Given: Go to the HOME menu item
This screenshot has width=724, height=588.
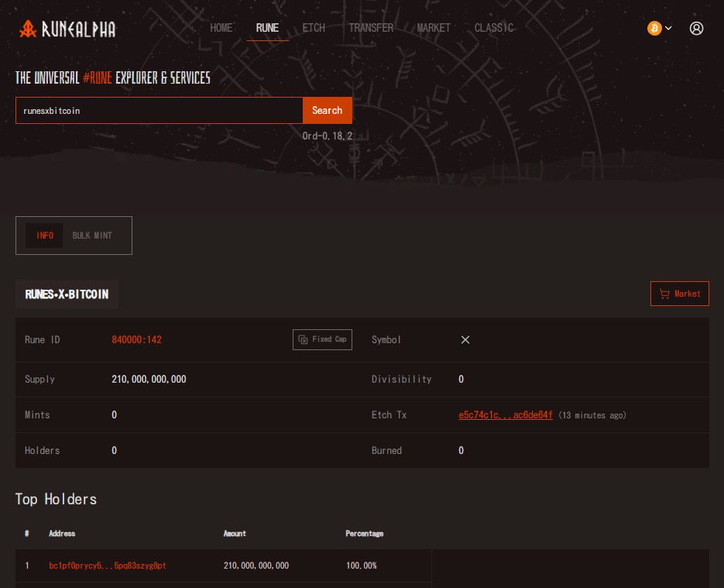Looking at the screenshot, I should [x=221, y=28].
